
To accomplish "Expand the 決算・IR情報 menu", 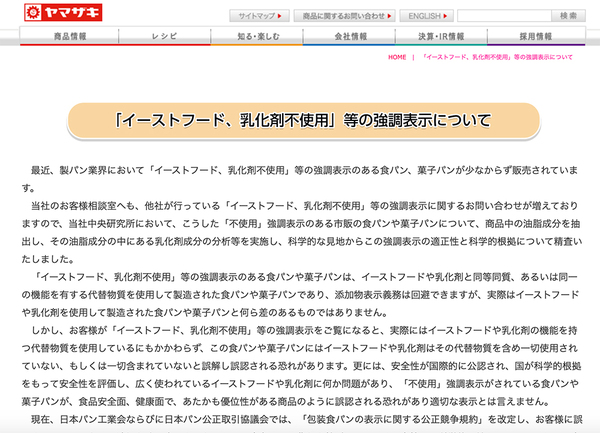I will [x=444, y=36].
